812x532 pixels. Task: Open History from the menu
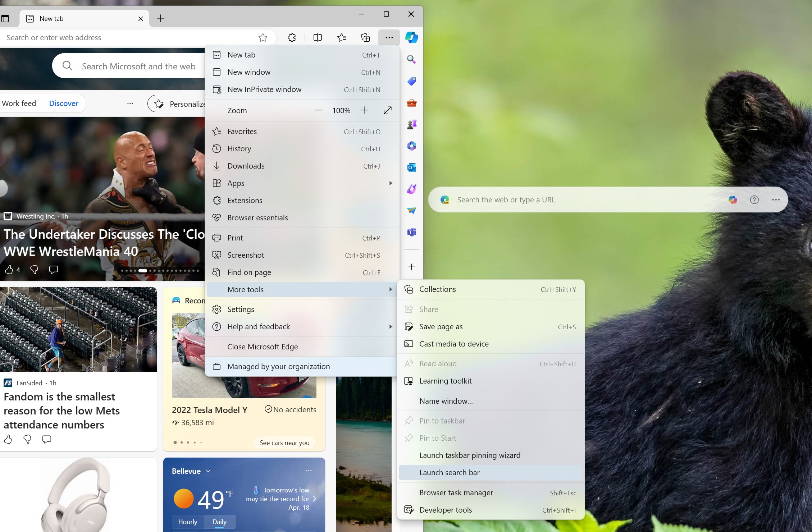(302, 149)
